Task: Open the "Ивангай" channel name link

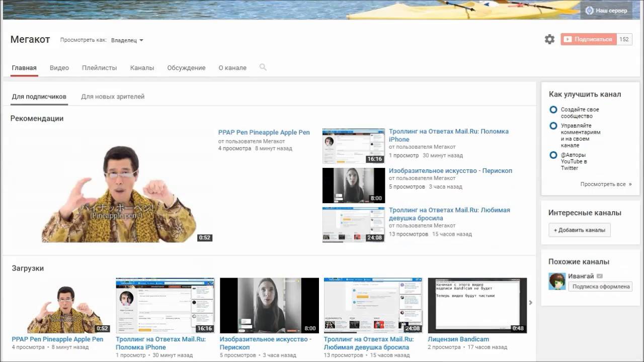Action: tap(581, 276)
